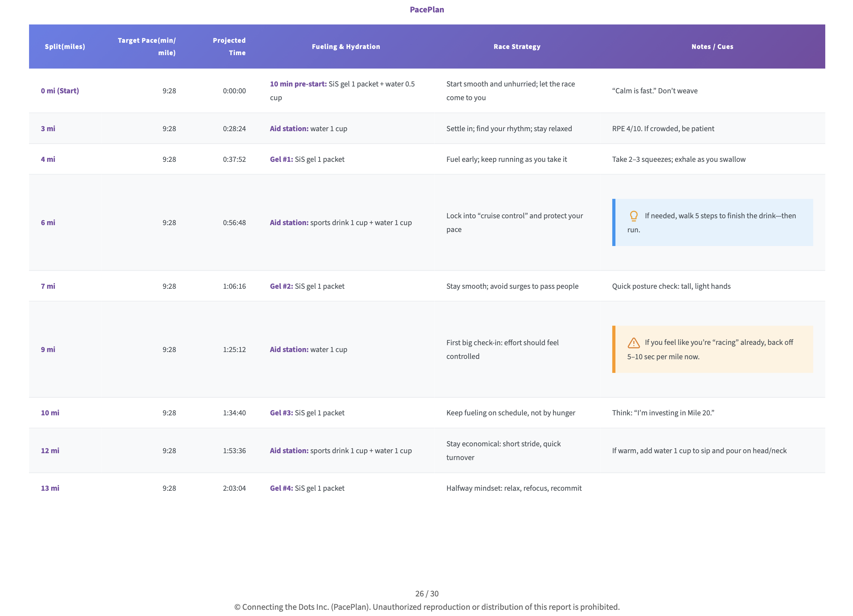Click the 26 / 30 page indicator

pyautogui.click(x=426, y=593)
